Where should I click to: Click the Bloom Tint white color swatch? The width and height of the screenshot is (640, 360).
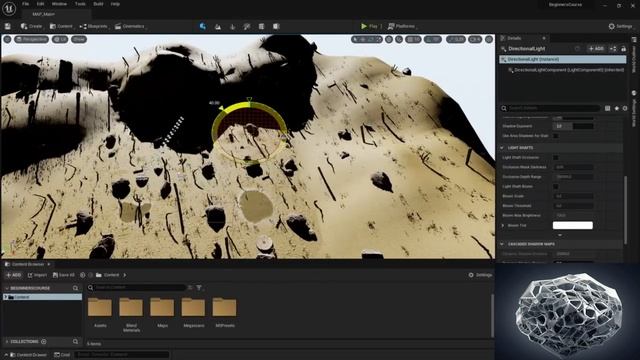tap(572, 225)
